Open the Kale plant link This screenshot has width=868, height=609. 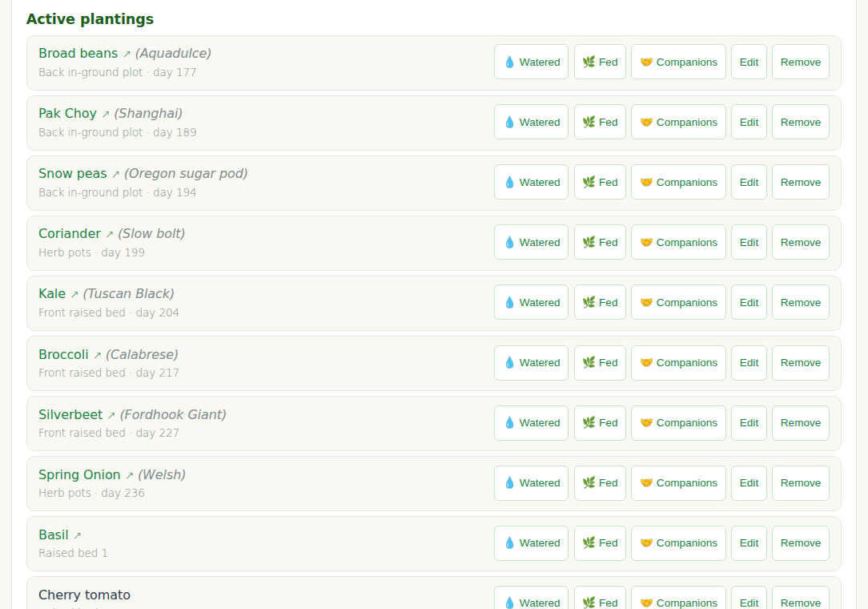[58, 294]
